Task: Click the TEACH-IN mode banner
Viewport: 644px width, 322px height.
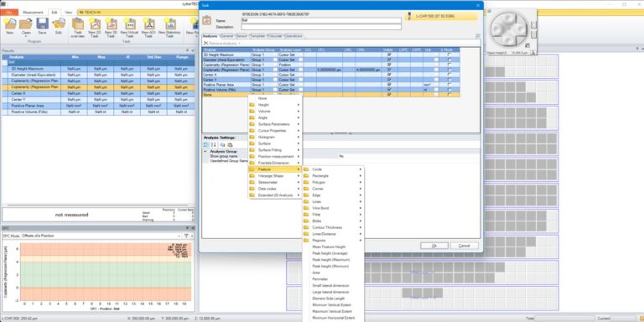Action: click(138, 13)
